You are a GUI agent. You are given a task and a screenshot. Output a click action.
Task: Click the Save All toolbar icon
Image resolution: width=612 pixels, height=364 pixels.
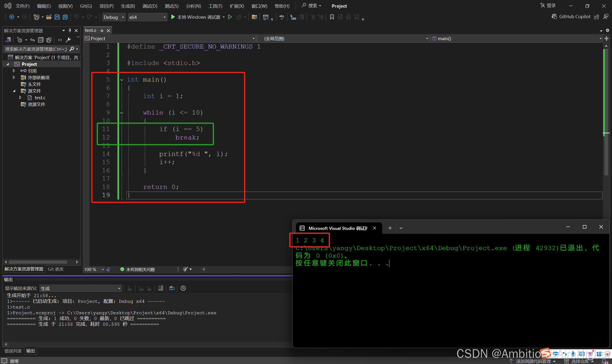[x=65, y=17]
